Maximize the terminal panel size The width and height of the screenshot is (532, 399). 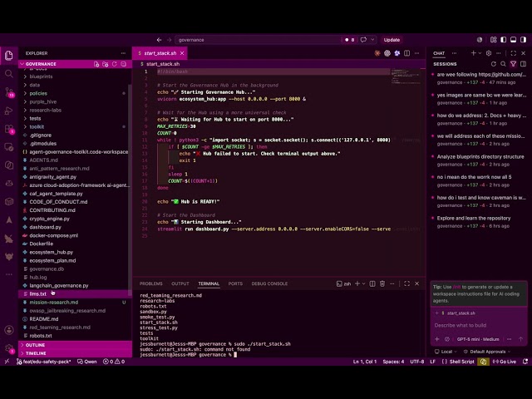pos(406,283)
